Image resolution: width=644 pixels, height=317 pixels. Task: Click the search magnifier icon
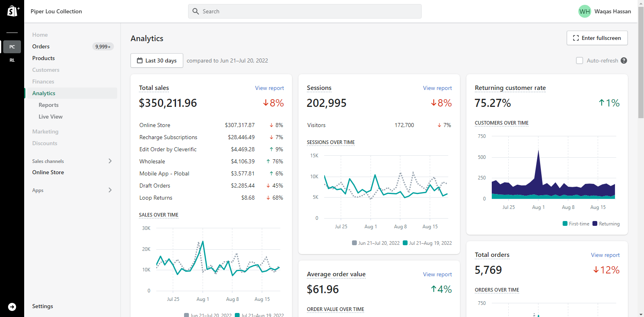click(196, 11)
